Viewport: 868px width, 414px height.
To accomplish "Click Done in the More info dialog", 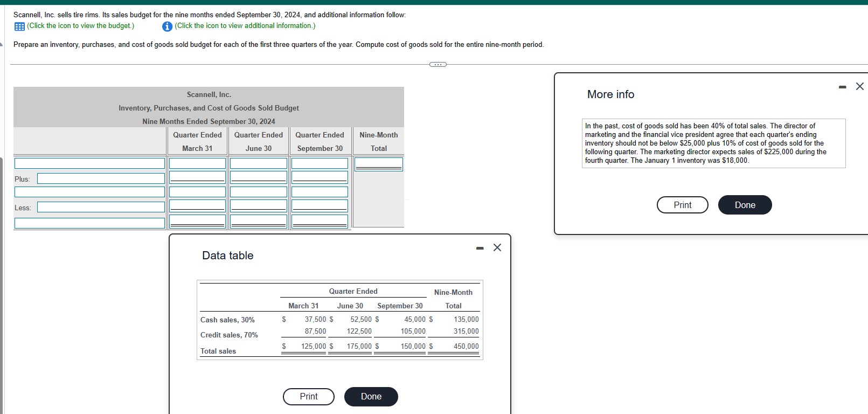I will tap(745, 205).
